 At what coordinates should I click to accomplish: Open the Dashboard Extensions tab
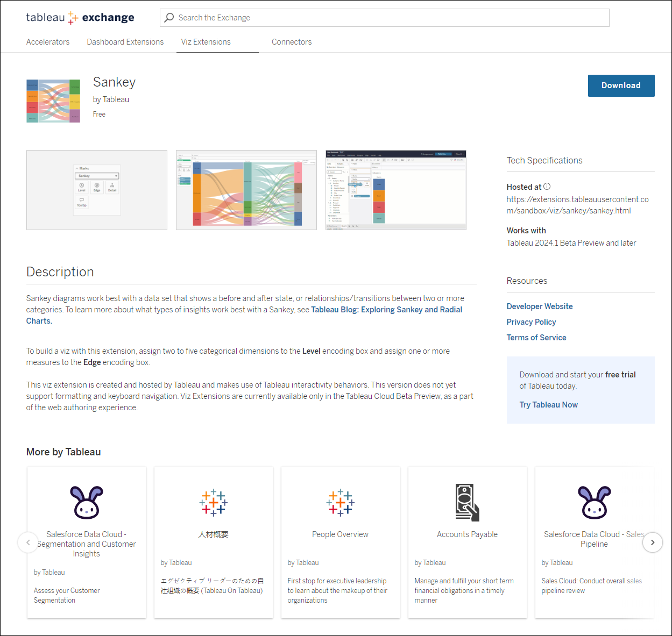(125, 42)
